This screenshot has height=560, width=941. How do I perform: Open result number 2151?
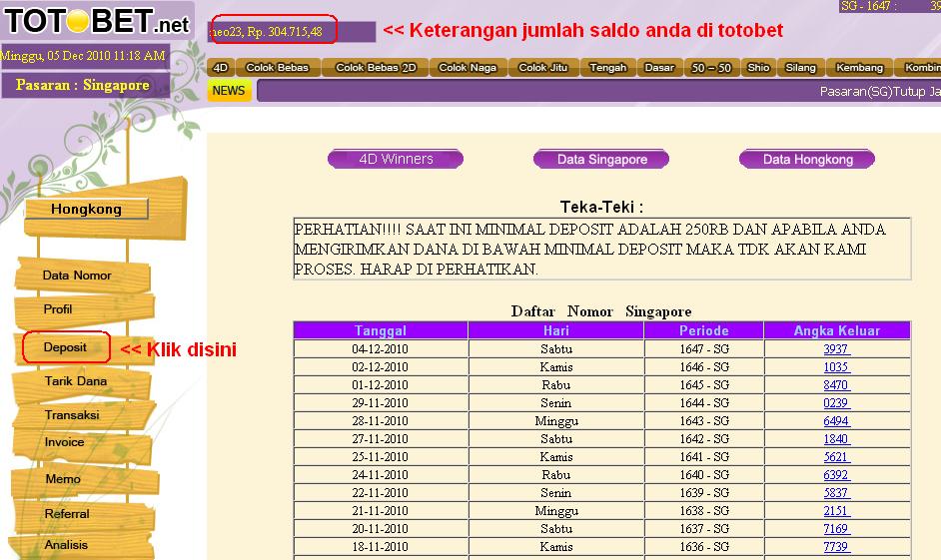tap(836, 511)
